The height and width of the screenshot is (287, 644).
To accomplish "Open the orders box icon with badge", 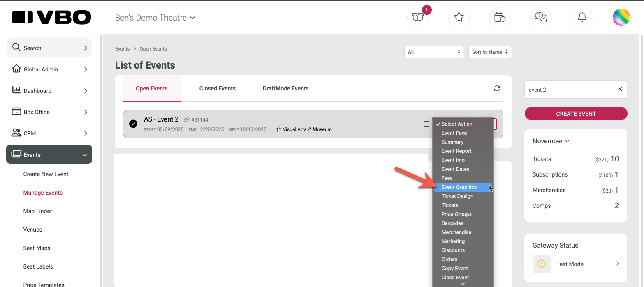I will pyautogui.click(x=418, y=18).
